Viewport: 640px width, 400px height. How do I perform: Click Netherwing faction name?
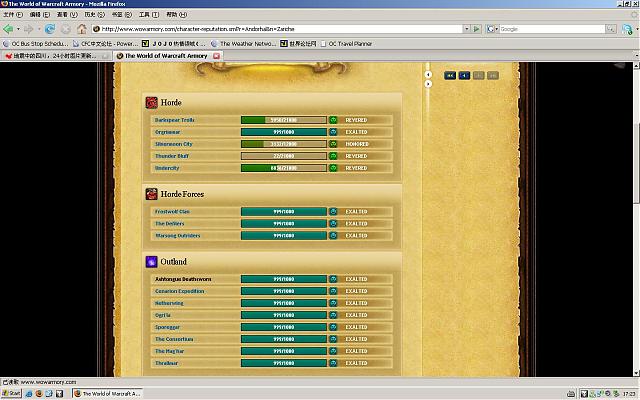tap(169, 303)
